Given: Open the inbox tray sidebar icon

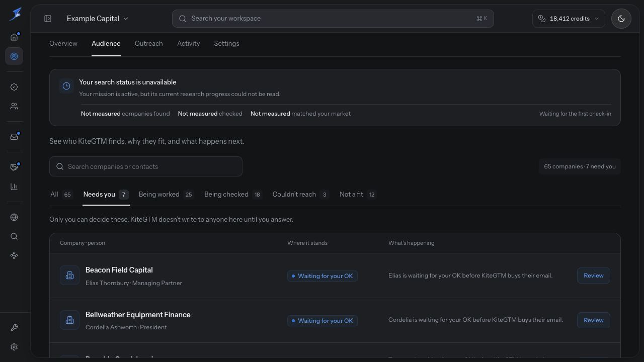Looking at the screenshot, I should (x=14, y=137).
